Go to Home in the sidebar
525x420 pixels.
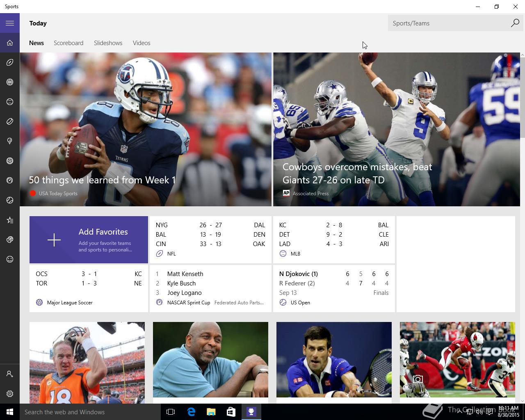point(10,43)
